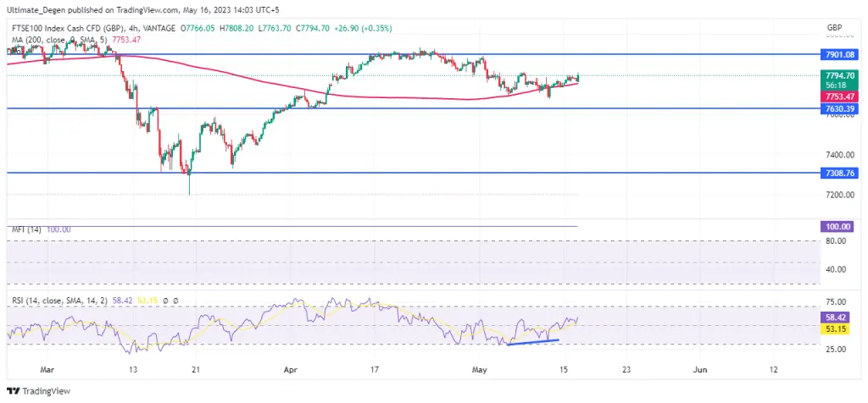Viewport: 868px width, 403px height.
Task: Select the blue trendline on the RSI pane
Action: [532, 342]
